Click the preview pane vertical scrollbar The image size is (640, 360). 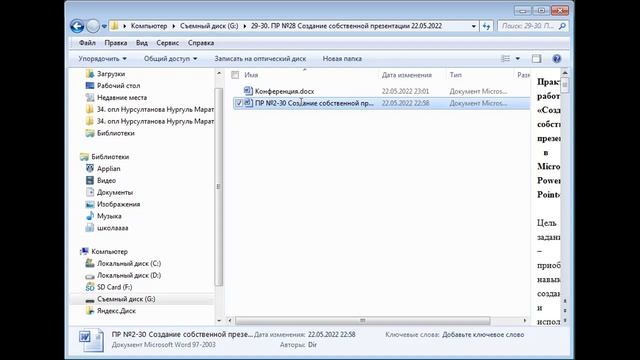pyautogui.click(x=565, y=85)
